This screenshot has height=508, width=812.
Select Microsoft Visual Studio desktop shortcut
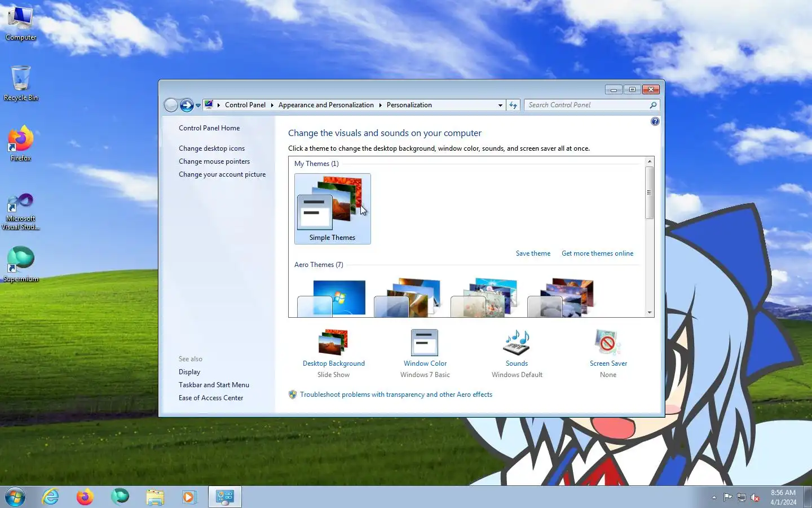point(21,212)
